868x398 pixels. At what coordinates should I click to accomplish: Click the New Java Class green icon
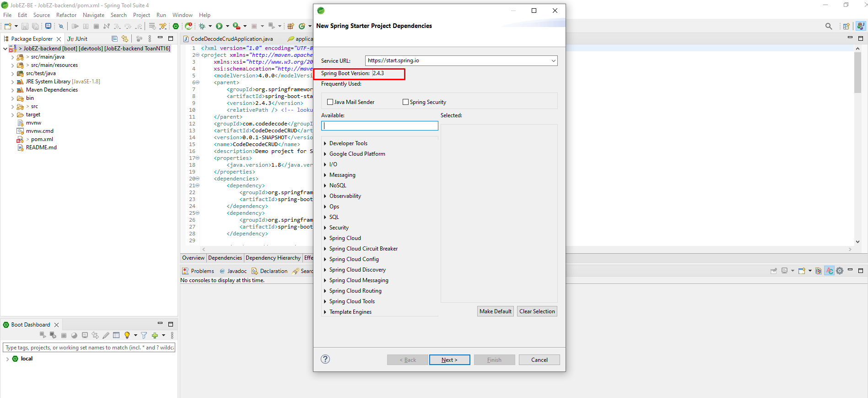pos(302,26)
